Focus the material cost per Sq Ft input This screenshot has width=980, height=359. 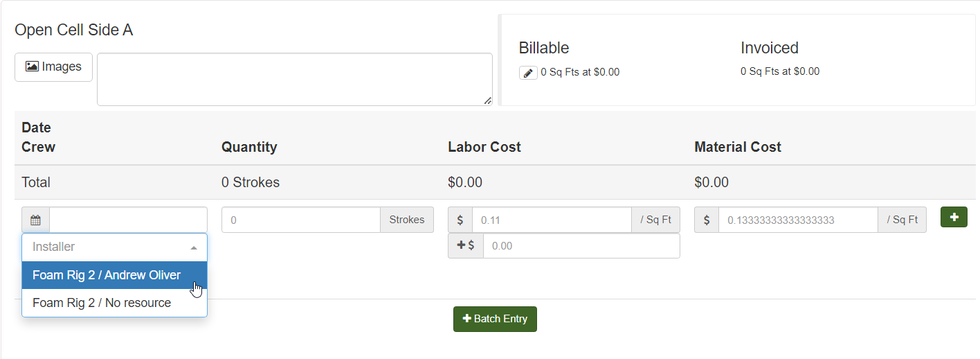798,220
